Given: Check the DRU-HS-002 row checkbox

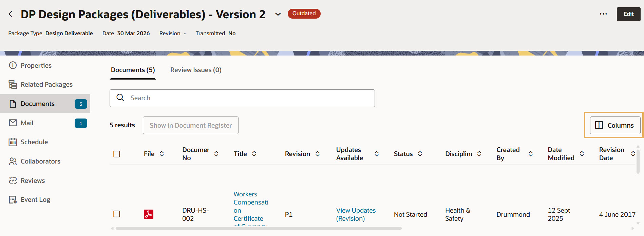Looking at the screenshot, I should pyautogui.click(x=117, y=214).
